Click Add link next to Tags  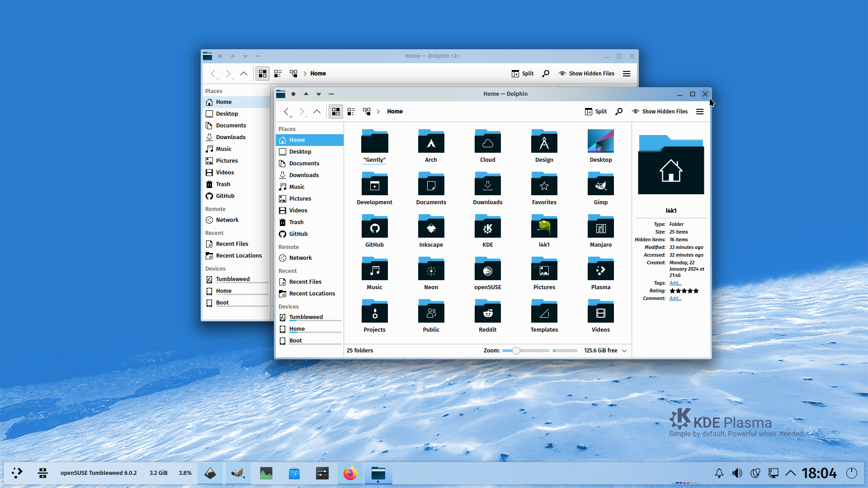675,283
